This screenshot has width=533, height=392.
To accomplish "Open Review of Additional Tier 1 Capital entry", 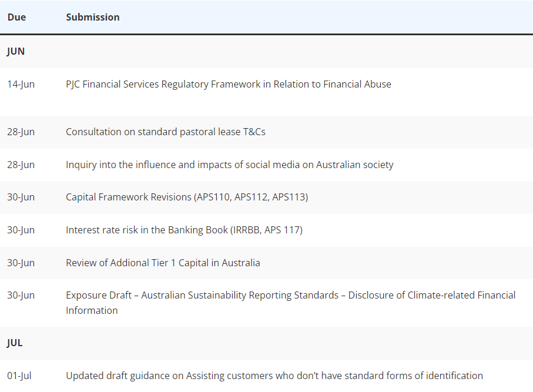I will click(163, 263).
